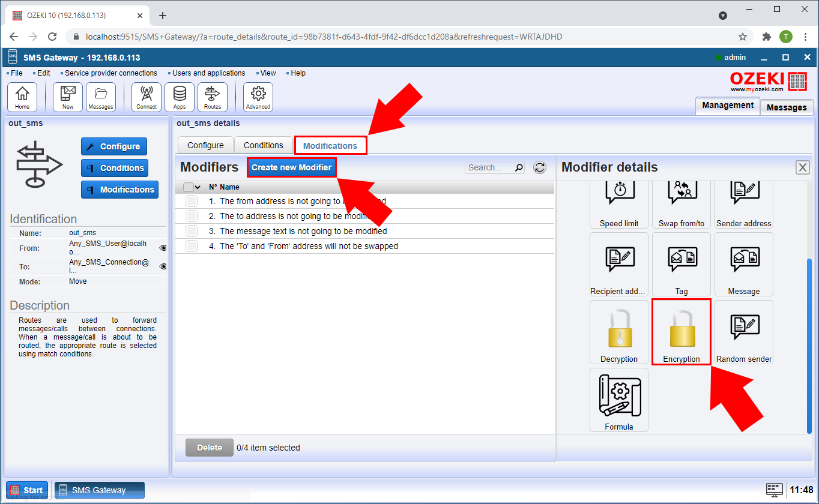This screenshot has height=504, width=819.
Task: Select the Recipient address modifier
Action: (619, 264)
